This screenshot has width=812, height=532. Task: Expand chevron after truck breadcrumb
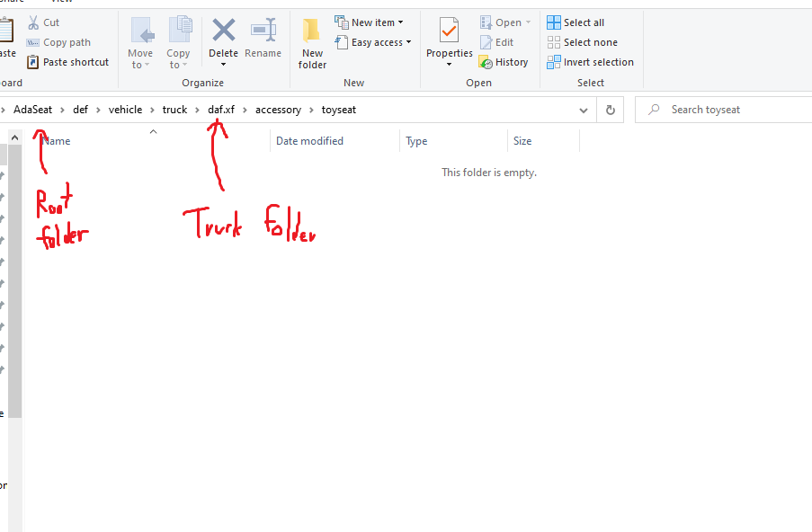click(197, 110)
